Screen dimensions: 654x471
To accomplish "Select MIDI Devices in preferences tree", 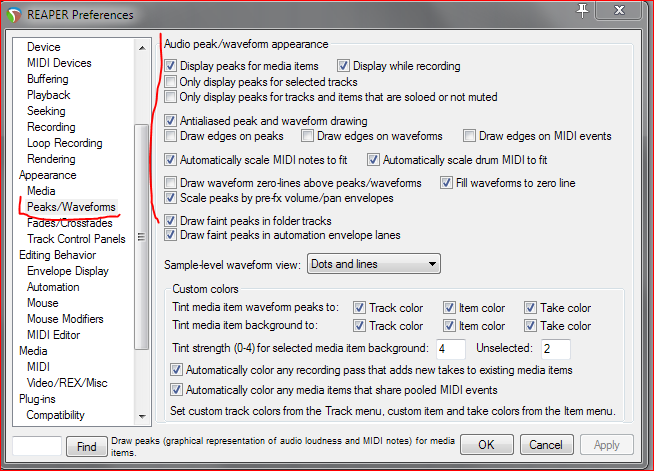I will pos(59,63).
